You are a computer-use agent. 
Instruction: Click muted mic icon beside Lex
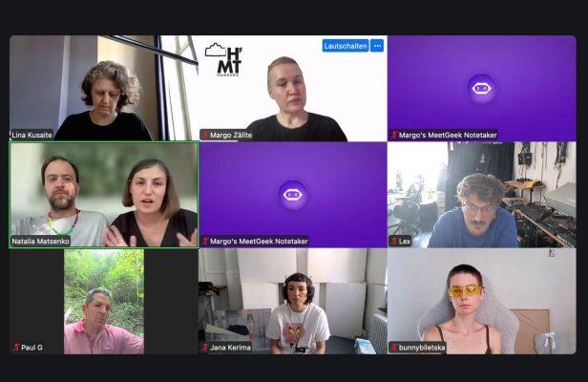coord(394,241)
